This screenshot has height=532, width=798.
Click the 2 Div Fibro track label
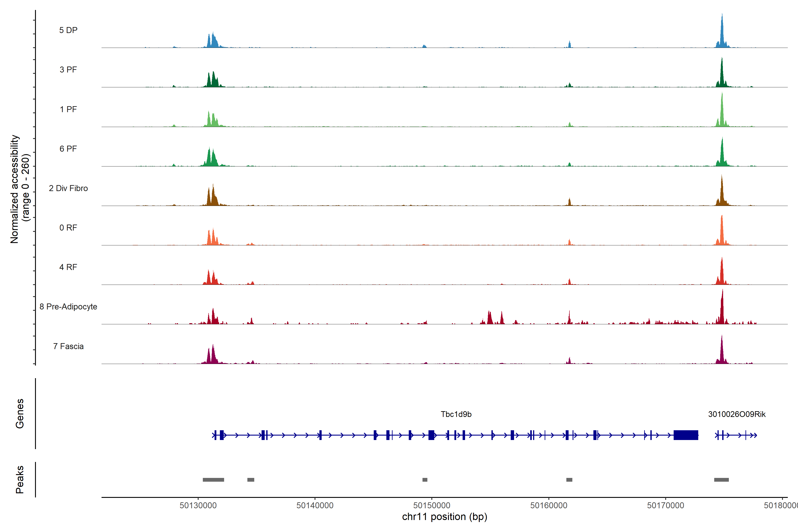tap(68, 188)
